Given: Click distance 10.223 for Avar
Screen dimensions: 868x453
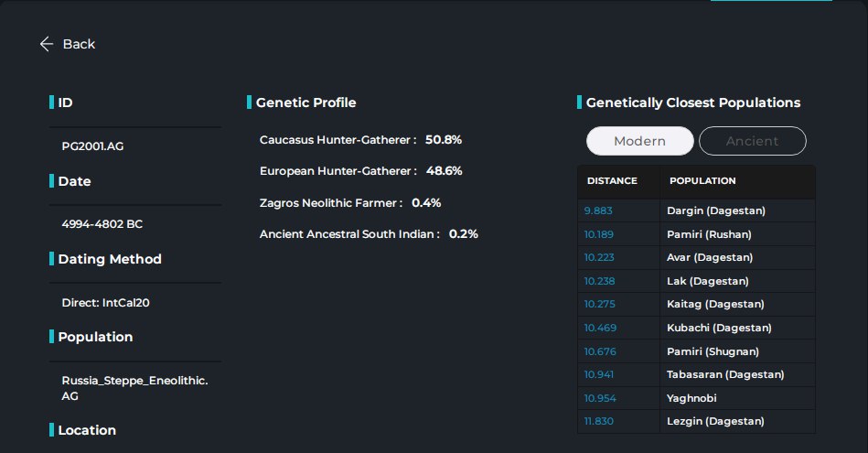Looking at the screenshot, I should click(599, 257).
